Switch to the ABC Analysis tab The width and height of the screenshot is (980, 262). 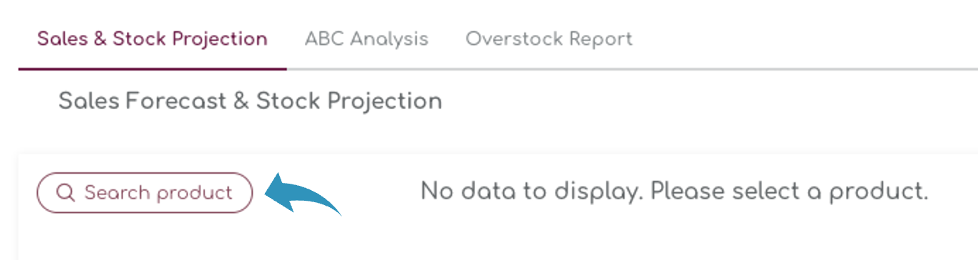[366, 38]
